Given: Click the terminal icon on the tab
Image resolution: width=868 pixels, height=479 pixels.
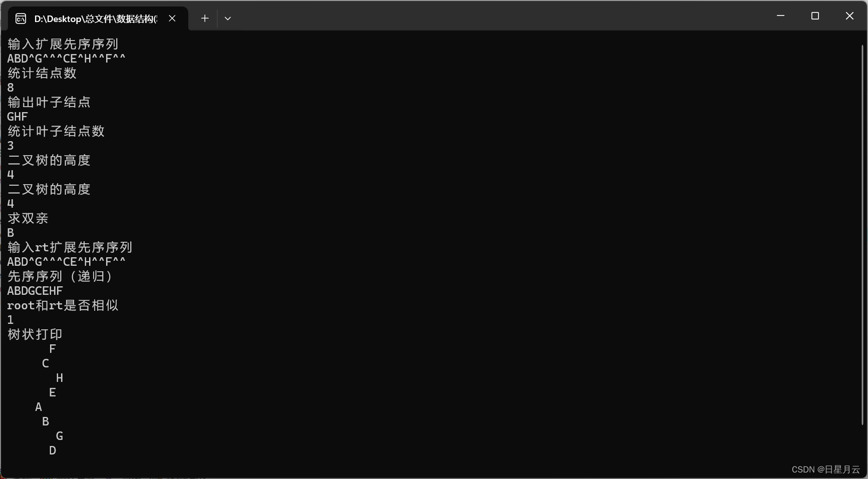Looking at the screenshot, I should click(x=21, y=19).
